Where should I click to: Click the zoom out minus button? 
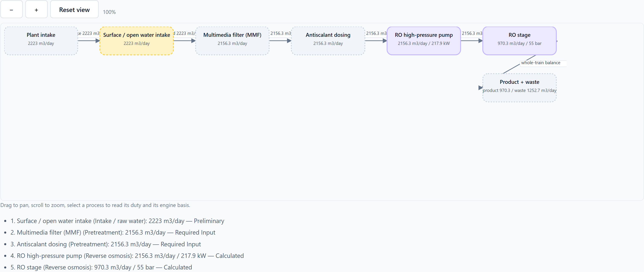pyautogui.click(x=12, y=9)
